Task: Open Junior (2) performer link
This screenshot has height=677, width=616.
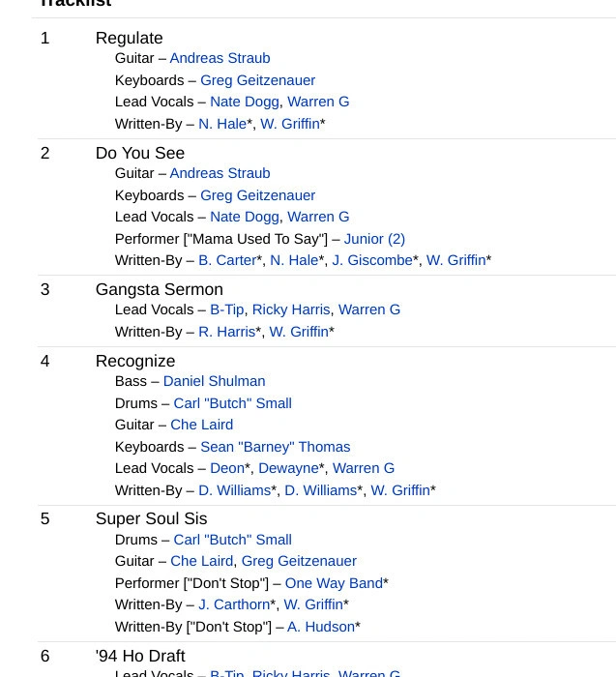Action: tap(374, 239)
